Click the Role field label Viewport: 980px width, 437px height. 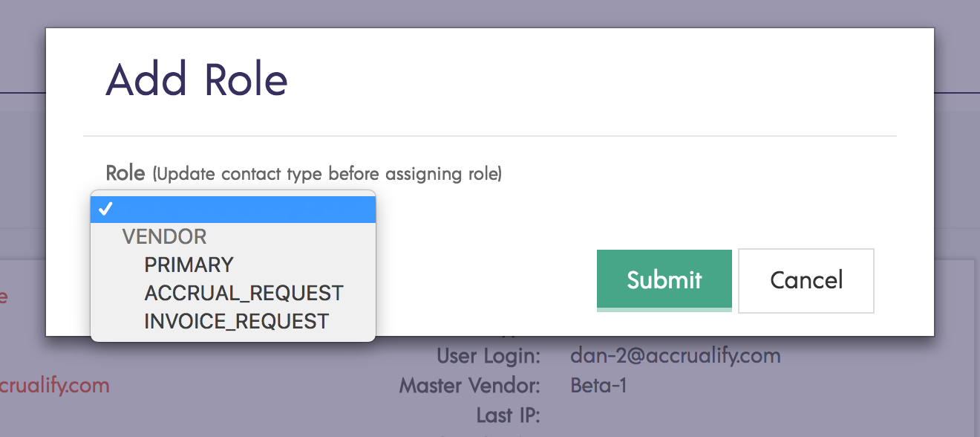click(125, 174)
